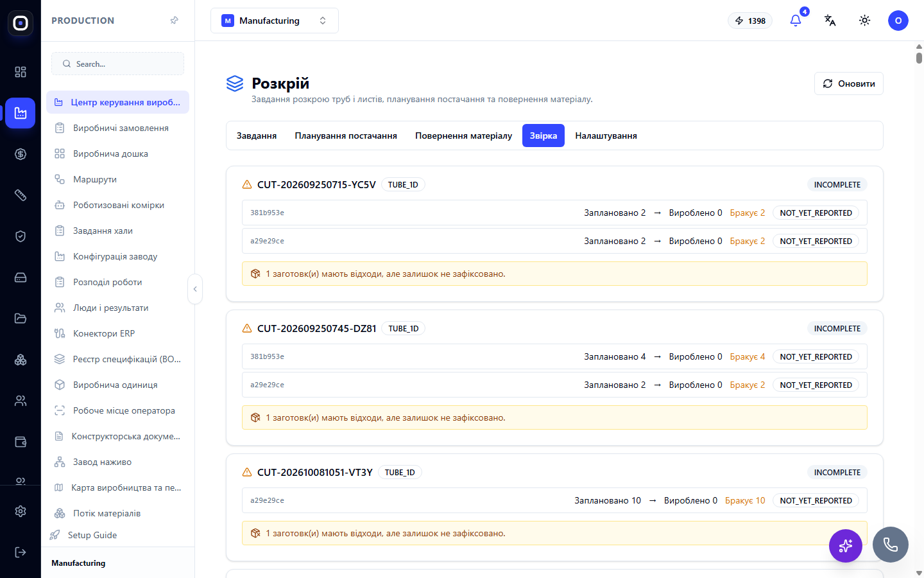Open the Manufacturing workspace dropdown

click(275, 21)
